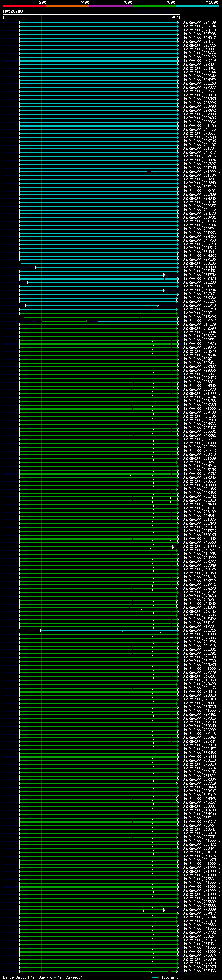Viewport: 222px width, 980px height.
Task: Select hit label UniRef100_A6XGS0
Action: tap(199, 298)
